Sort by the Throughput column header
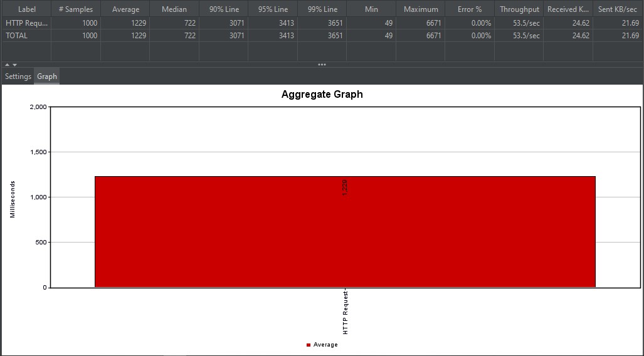Viewport: 644px width, 356px height. pyautogui.click(x=519, y=9)
